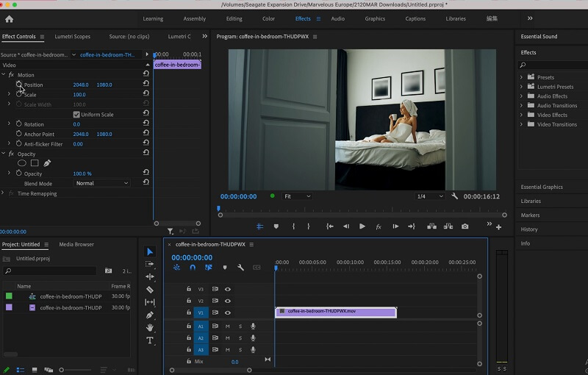Click Mark Out bracket button
Image resolution: width=588 pixels, height=375 pixels.
[308, 226]
